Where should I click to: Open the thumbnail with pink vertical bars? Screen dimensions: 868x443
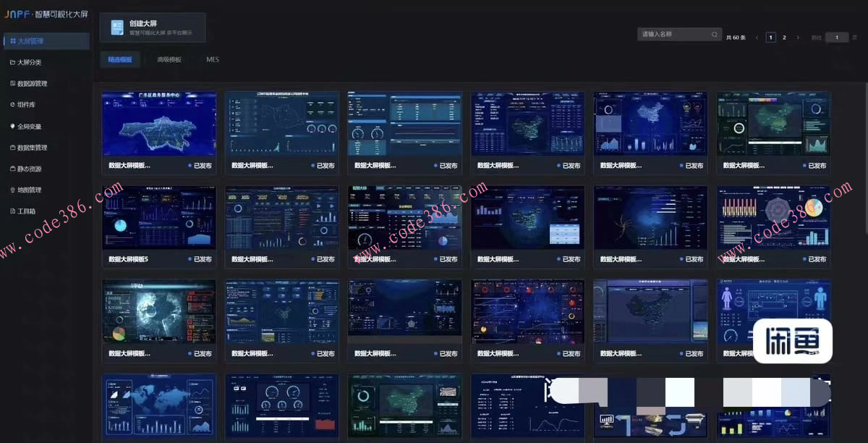(x=773, y=218)
